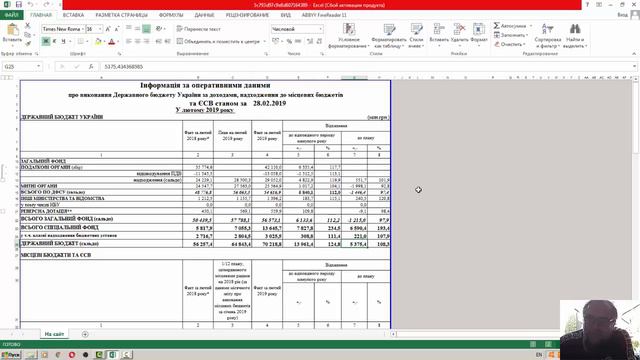Image resolution: width=640 pixels, height=360 pixels.
Task: Click the decrease decimal icon
Action: coord(319,41)
